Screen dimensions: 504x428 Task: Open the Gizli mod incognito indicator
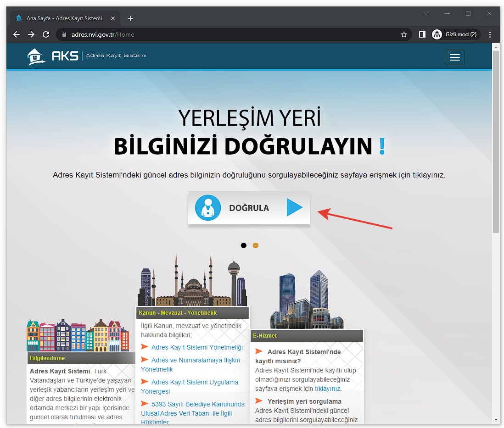[x=456, y=34]
